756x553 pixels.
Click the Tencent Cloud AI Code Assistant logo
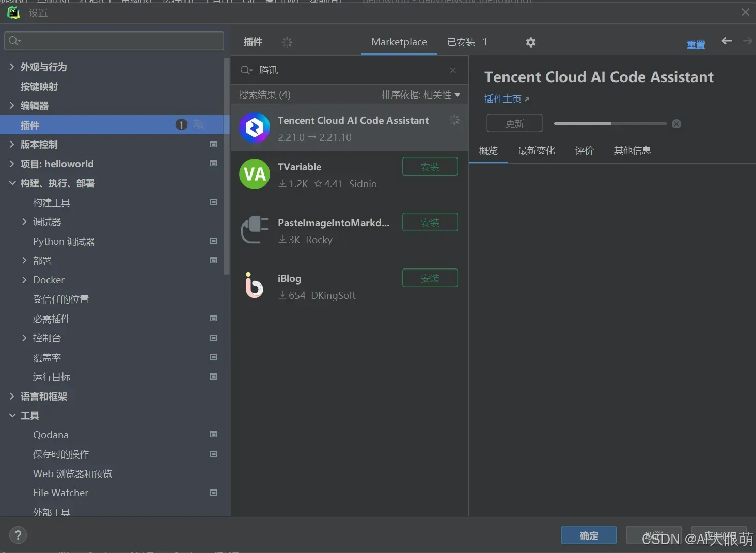(x=255, y=128)
